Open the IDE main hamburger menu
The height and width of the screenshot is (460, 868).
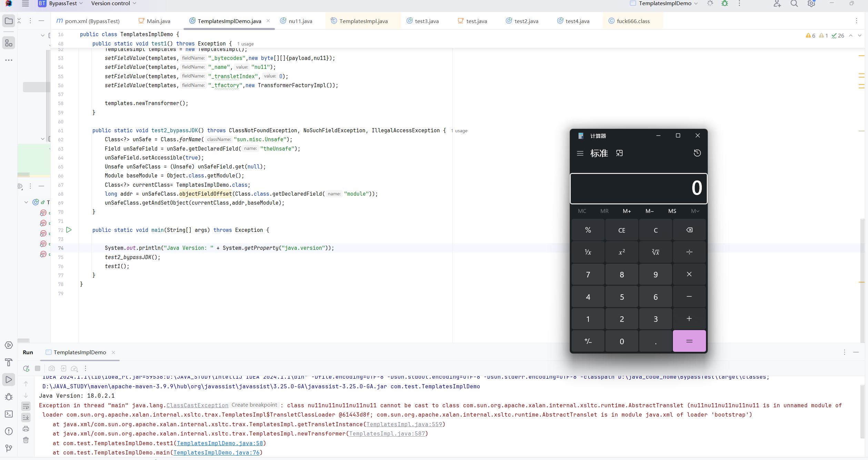pyautogui.click(x=25, y=3)
